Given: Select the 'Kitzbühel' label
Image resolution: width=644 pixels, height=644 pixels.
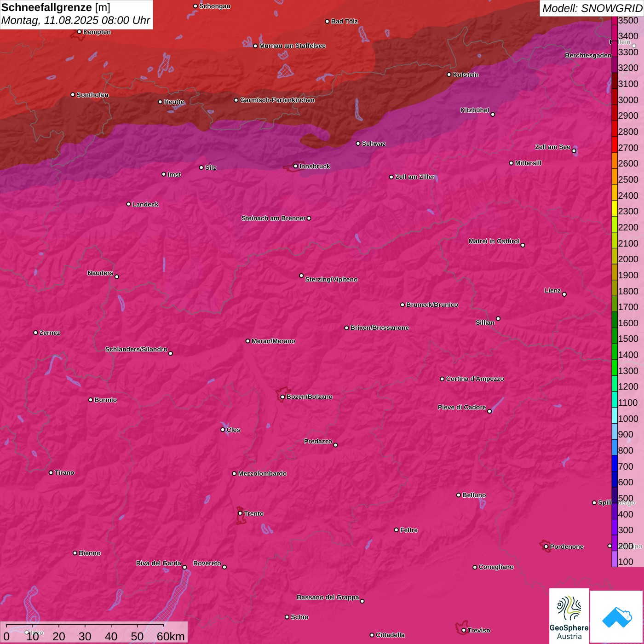Looking at the screenshot, I should tap(475, 110).
